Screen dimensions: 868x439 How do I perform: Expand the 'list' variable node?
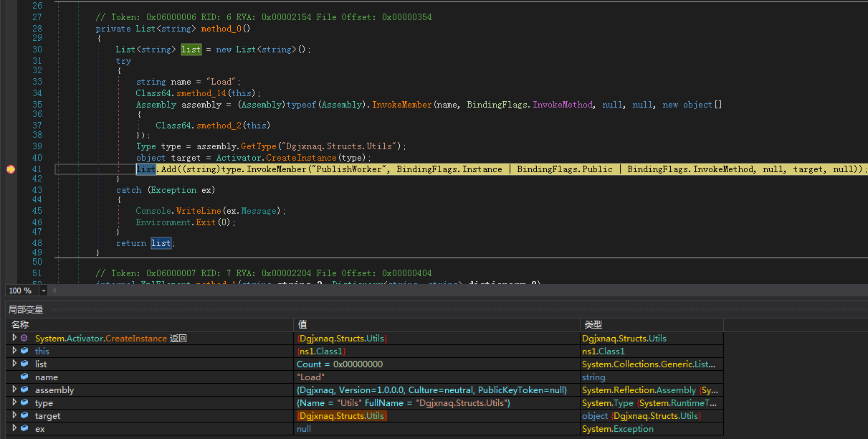(x=14, y=364)
